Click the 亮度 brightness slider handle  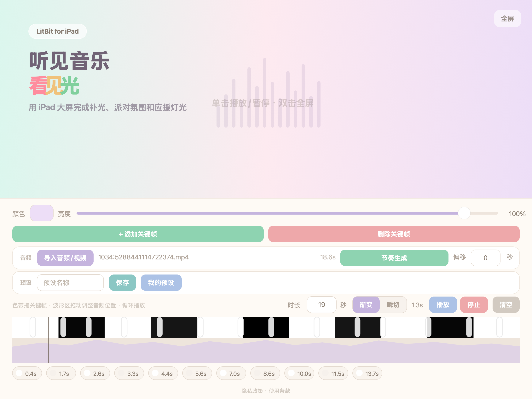[464, 213]
